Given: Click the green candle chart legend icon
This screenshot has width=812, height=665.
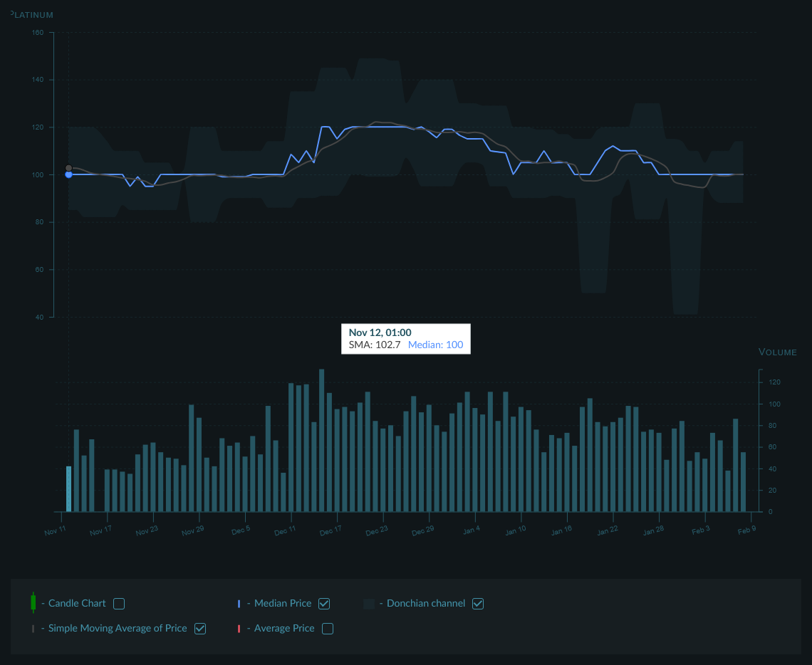Looking at the screenshot, I should click(x=33, y=602).
